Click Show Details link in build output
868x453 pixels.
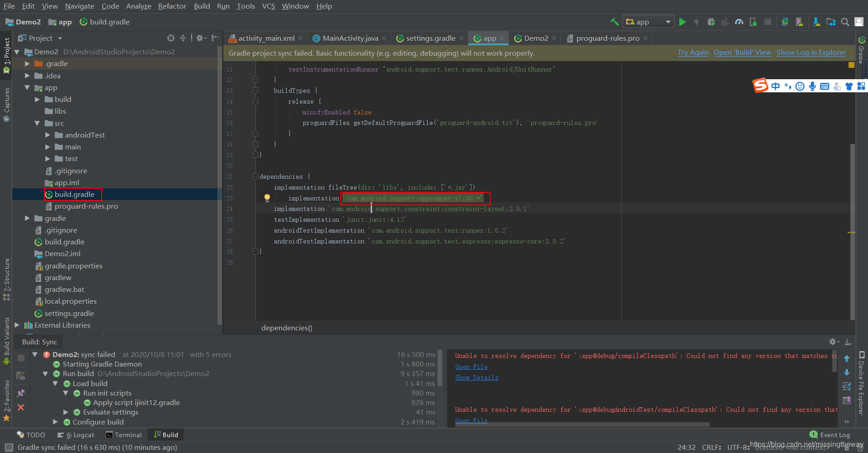click(476, 377)
